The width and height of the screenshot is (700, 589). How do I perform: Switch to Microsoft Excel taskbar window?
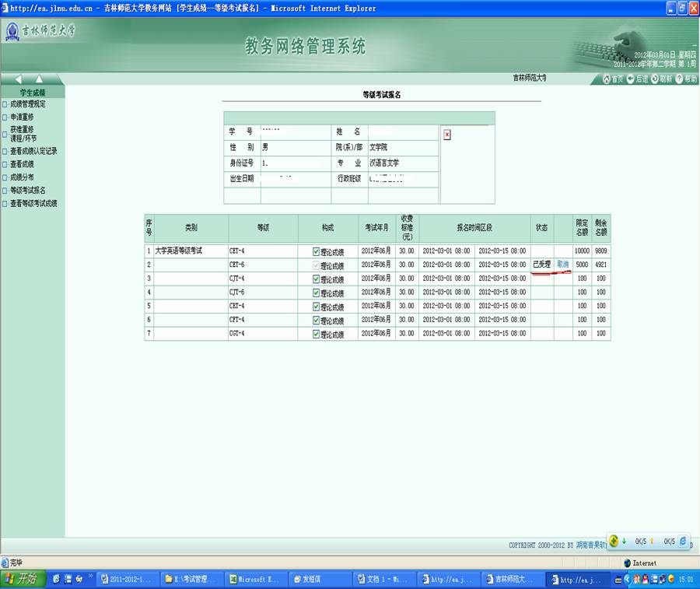click(x=256, y=580)
